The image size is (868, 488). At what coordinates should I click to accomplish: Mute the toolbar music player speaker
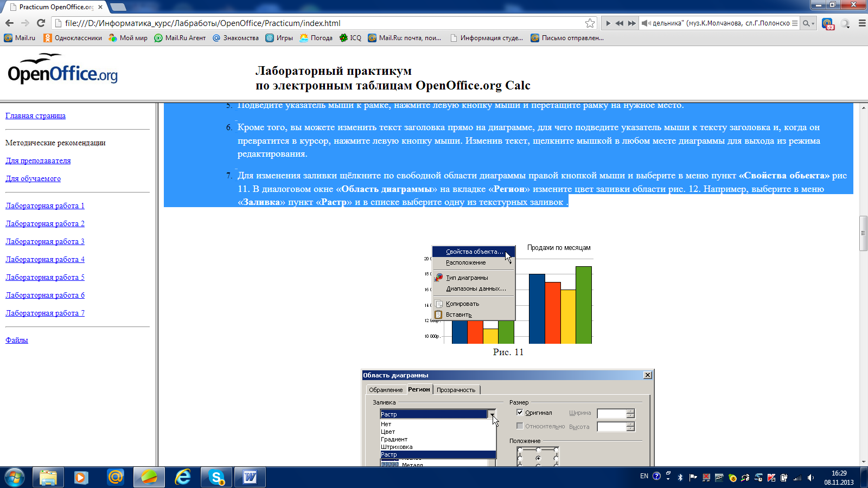646,23
